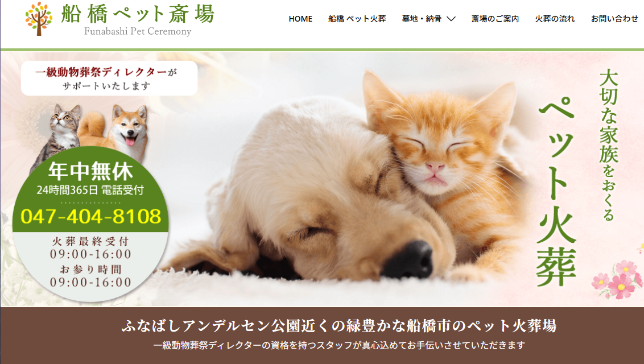Open the お問い合わせ contact page

pos(614,19)
